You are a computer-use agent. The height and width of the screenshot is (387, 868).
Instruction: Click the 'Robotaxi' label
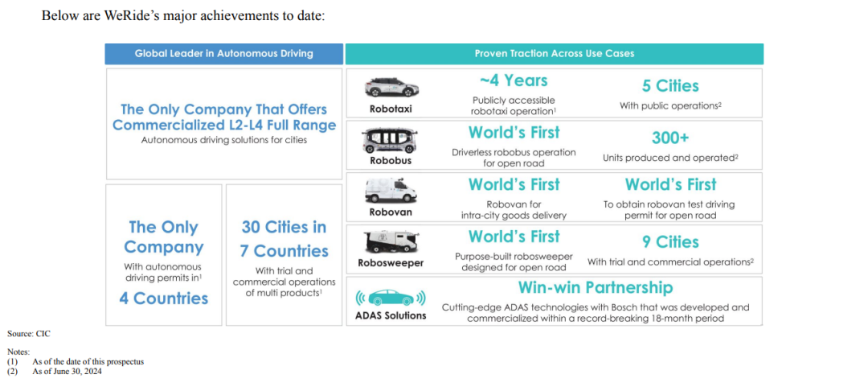[x=391, y=109]
